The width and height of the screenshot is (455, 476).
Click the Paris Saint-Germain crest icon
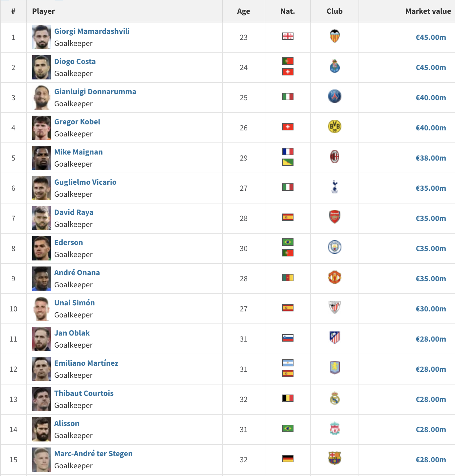click(x=334, y=97)
